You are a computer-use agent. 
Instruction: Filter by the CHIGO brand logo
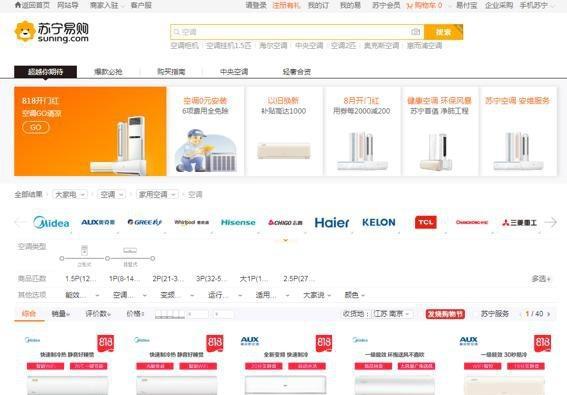[285, 222]
